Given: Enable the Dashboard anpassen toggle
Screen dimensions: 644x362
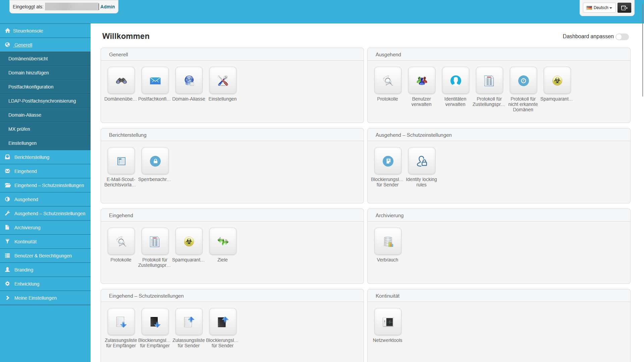Looking at the screenshot, I should point(622,37).
